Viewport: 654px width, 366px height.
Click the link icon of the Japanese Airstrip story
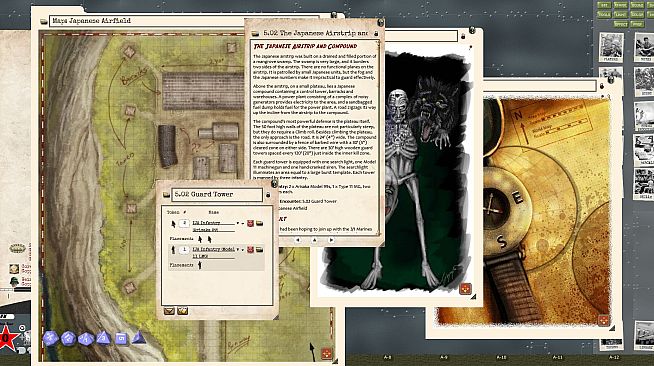(255, 33)
